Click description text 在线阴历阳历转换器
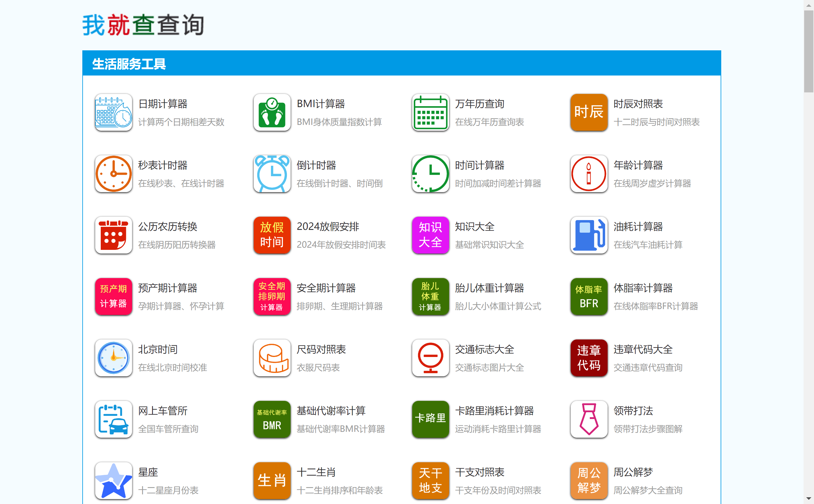814x504 pixels. (x=177, y=245)
